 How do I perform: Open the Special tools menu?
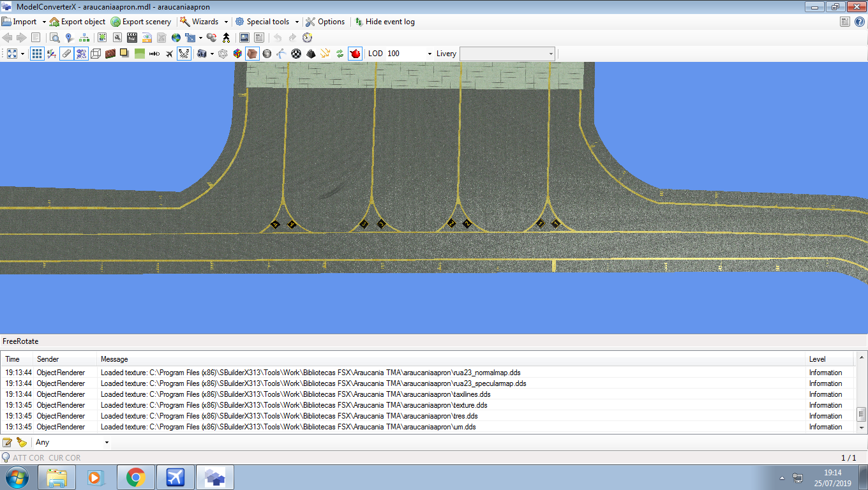(267, 21)
